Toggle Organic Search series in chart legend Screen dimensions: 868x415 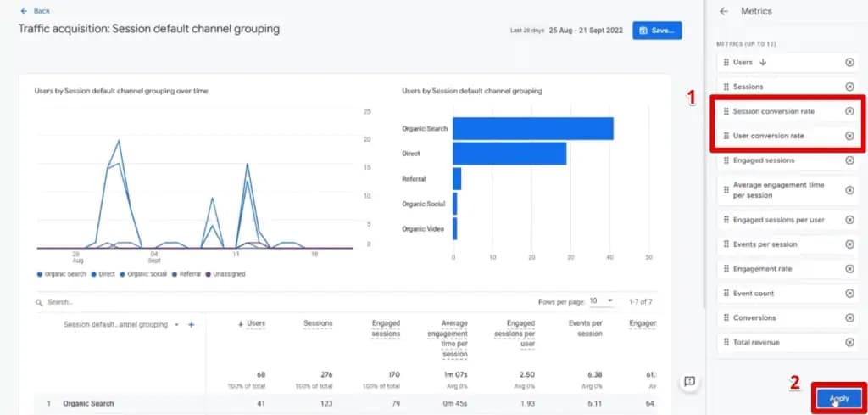coord(62,274)
